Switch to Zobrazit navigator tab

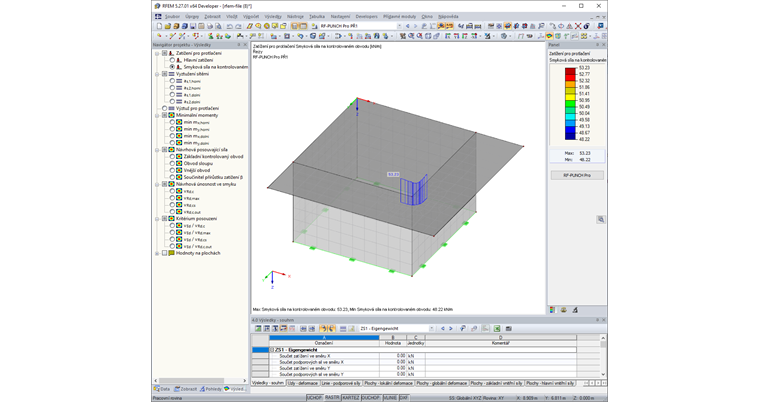186,389
